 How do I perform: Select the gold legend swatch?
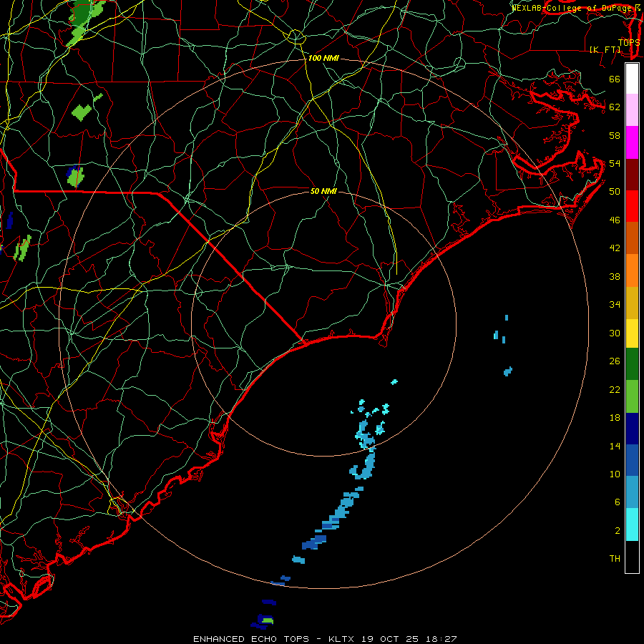click(x=632, y=303)
